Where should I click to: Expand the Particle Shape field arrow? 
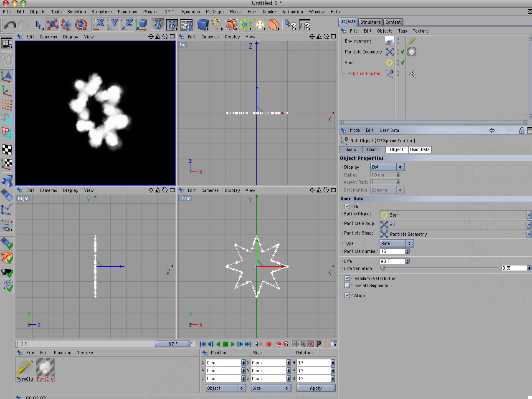[x=529, y=234]
